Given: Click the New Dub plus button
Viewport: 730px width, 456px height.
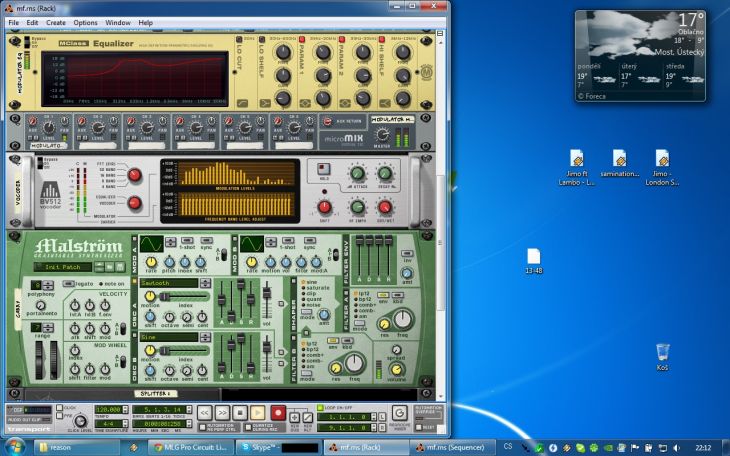Looking at the screenshot, I should pos(295,417).
